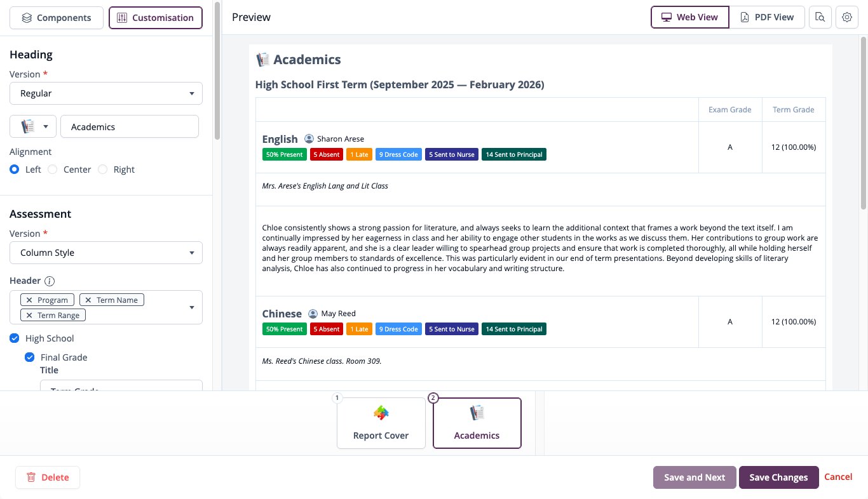Click the info icon beside Header

pos(50,281)
